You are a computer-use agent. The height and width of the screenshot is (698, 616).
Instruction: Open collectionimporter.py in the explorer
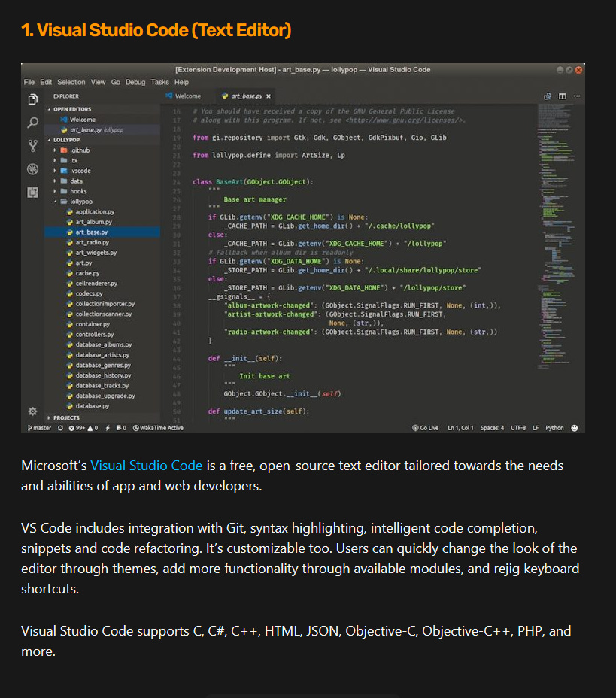point(105,304)
